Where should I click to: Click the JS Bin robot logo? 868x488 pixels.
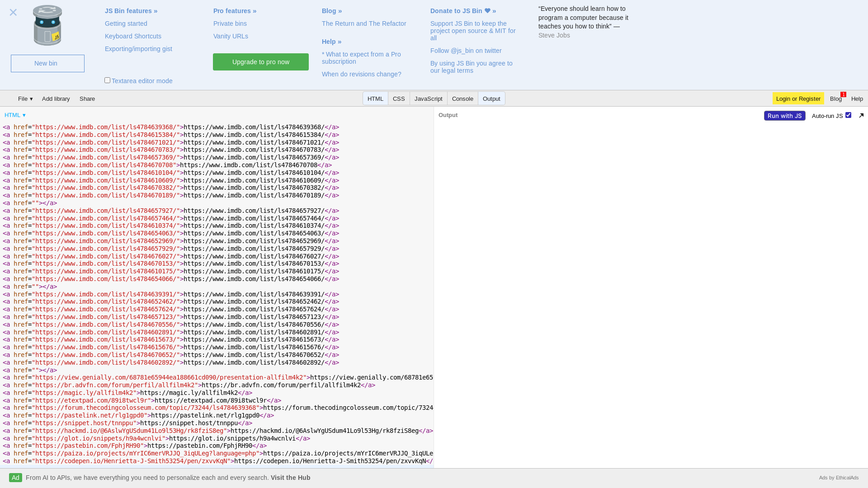pyautogui.click(x=47, y=25)
